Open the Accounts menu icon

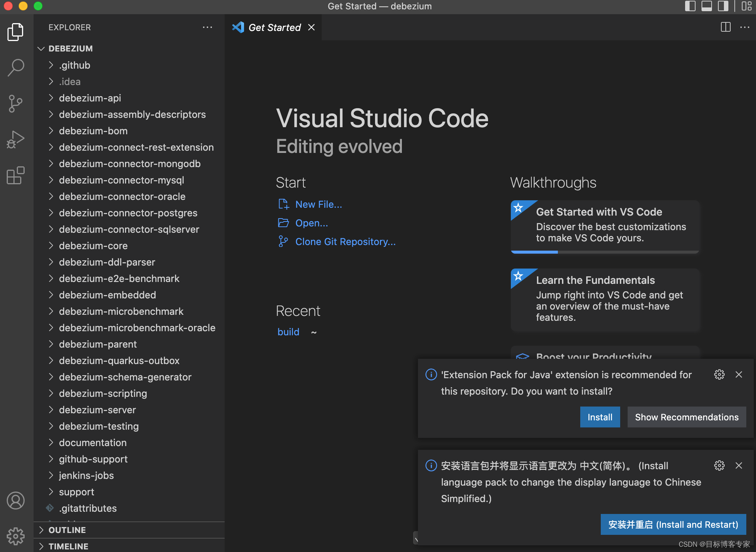tap(16, 501)
